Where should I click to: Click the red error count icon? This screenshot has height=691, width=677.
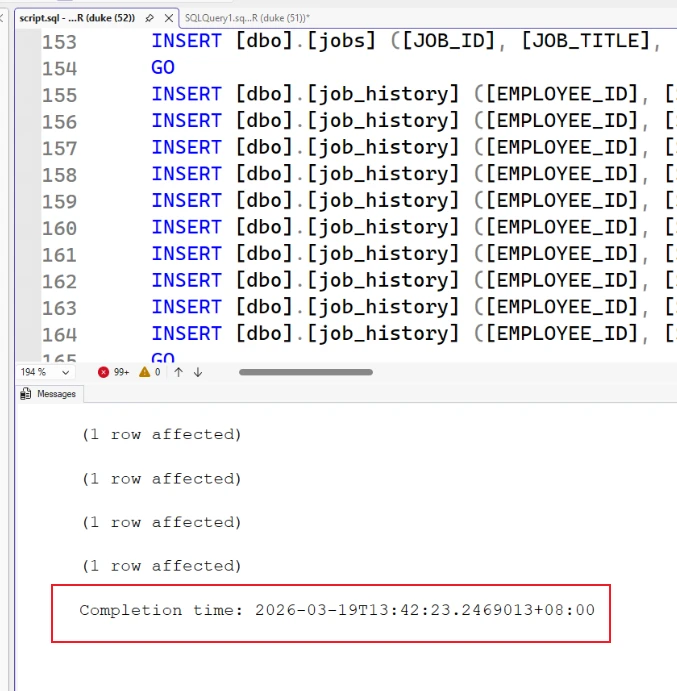click(104, 372)
